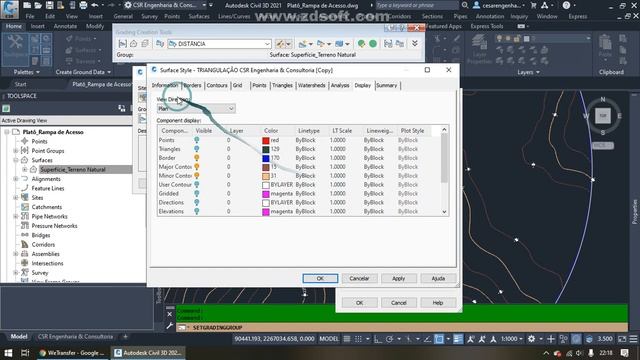This screenshot has height=360, width=640.
Task: Open command line customize wrench icon
Action: [170, 326]
